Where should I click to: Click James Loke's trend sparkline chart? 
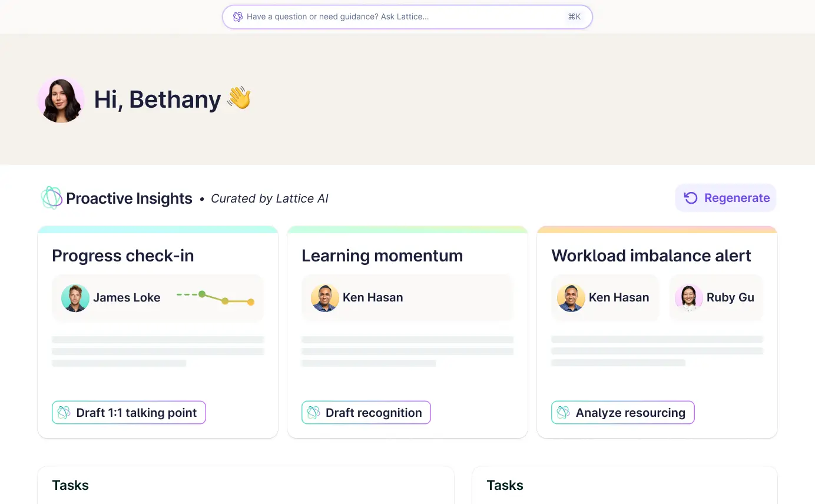tap(216, 298)
